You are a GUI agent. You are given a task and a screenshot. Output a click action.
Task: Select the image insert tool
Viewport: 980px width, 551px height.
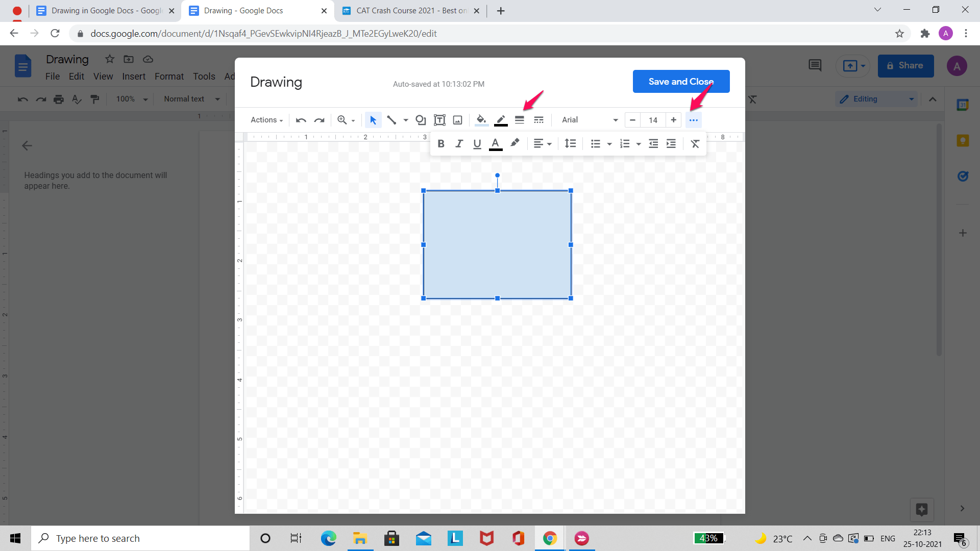pos(457,120)
